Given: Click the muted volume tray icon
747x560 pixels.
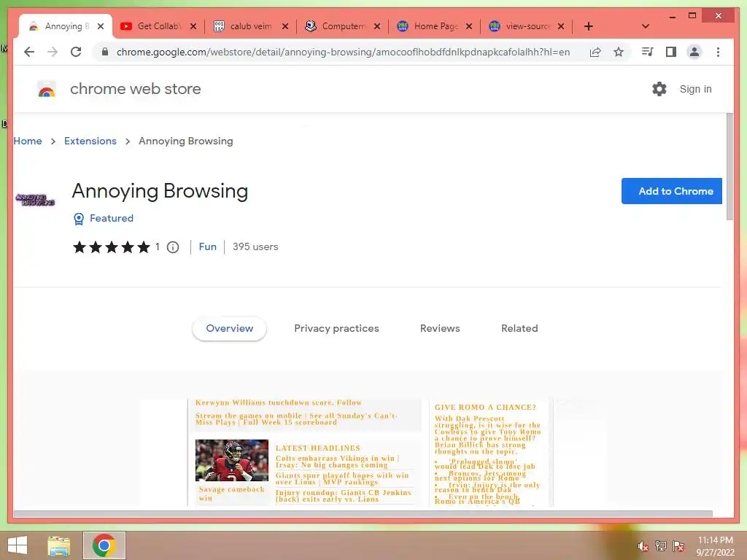Looking at the screenshot, I should click(643, 546).
